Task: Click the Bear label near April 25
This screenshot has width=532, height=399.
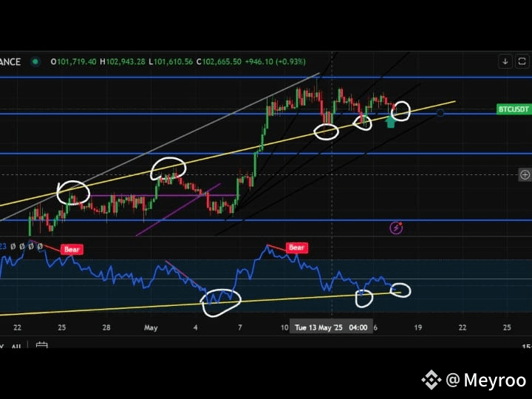Action: (72, 250)
